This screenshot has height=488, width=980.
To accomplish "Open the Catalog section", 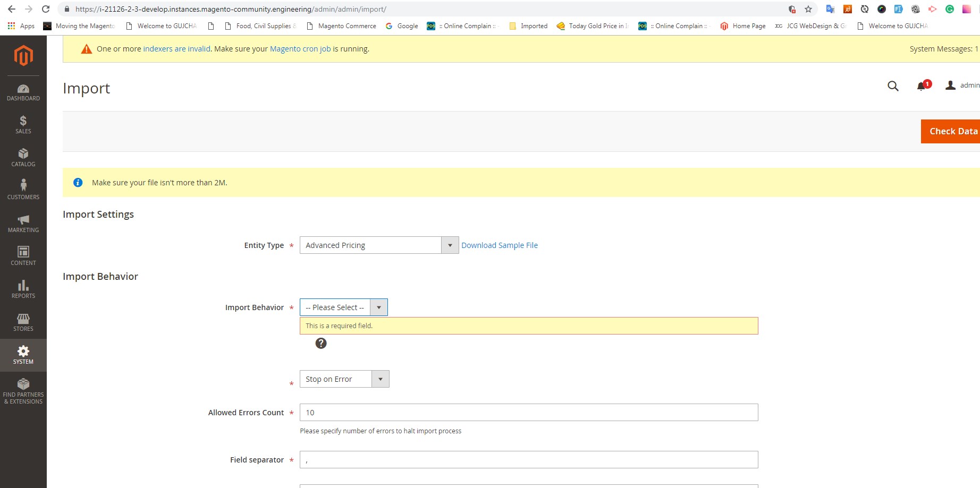I will 23,157.
